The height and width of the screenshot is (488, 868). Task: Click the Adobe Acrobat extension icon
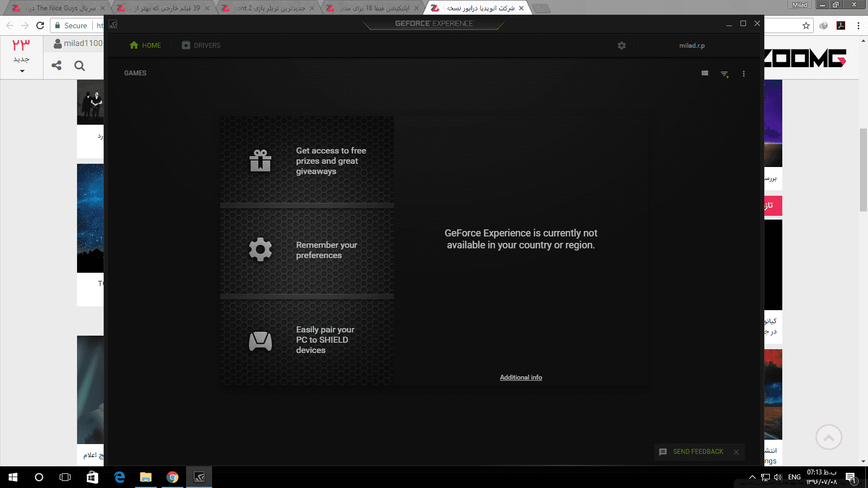[x=841, y=25]
